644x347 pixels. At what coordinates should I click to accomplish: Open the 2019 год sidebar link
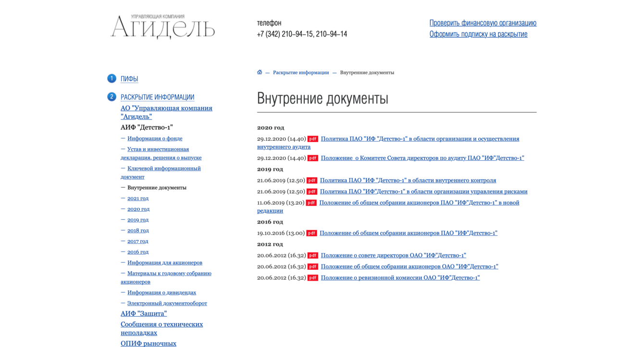pos(138,220)
